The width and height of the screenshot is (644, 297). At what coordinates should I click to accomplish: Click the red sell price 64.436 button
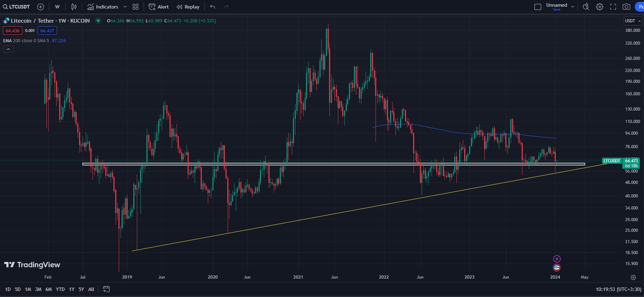point(12,31)
